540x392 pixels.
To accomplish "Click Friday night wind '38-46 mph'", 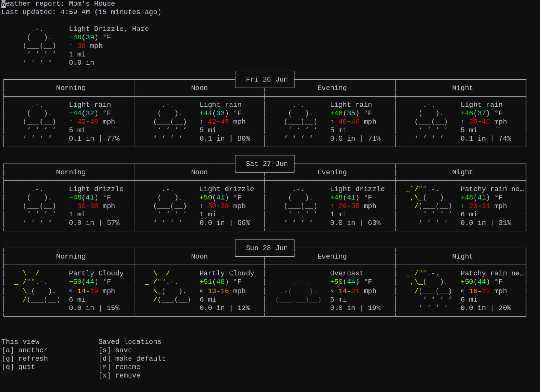I will pyautogui.click(x=488, y=121).
